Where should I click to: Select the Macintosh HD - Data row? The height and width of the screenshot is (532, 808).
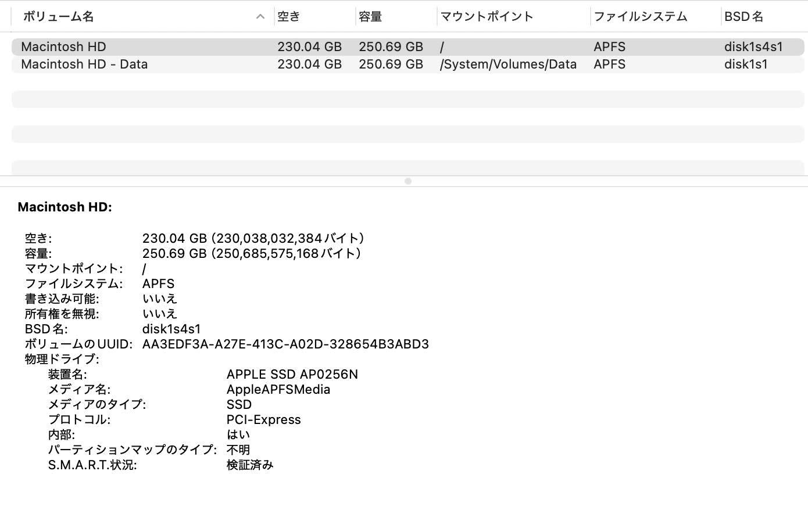pos(407,64)
